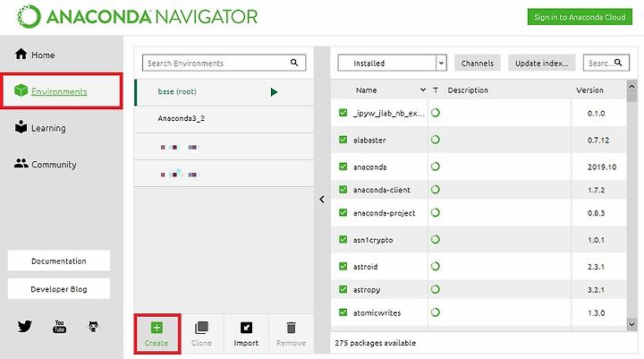Viewport: 644px width, 359px height.
Task: Import an environment
Action: 246,334
